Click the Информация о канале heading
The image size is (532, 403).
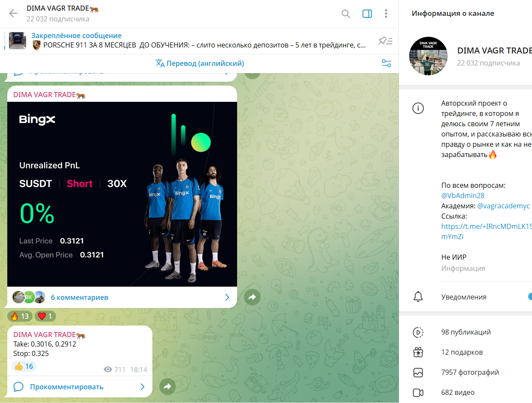(x=453, y=13)
